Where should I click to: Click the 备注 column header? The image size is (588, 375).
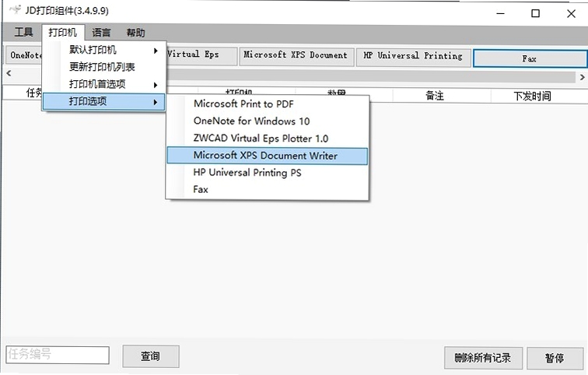[x=435, y=96]
